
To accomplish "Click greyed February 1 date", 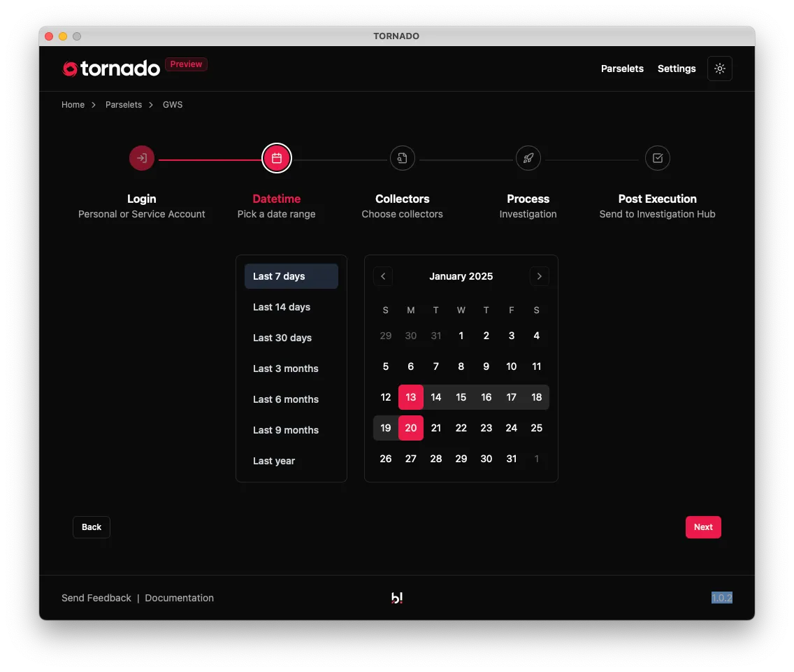I will point(536,459).
